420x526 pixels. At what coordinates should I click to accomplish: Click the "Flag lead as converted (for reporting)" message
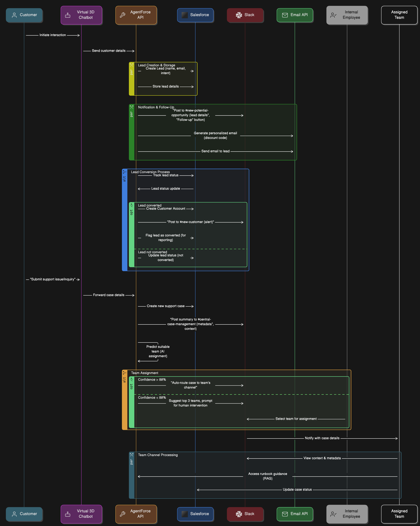point(166,238)
